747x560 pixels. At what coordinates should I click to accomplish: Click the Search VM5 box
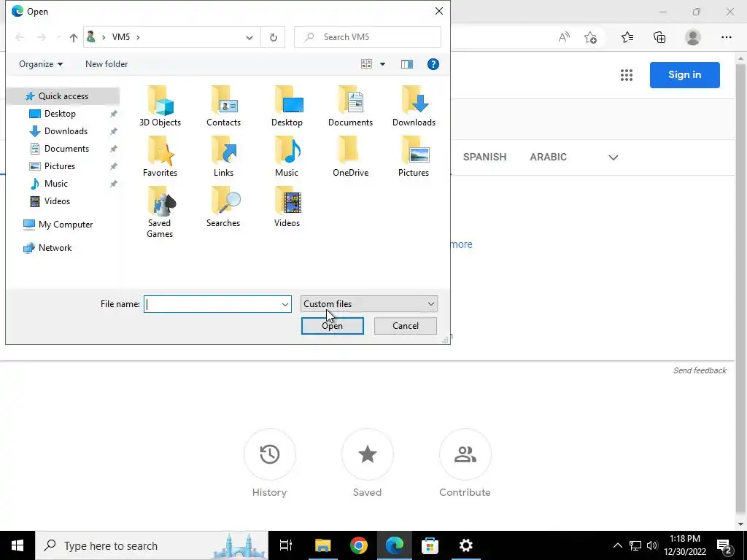click(368, 37)
